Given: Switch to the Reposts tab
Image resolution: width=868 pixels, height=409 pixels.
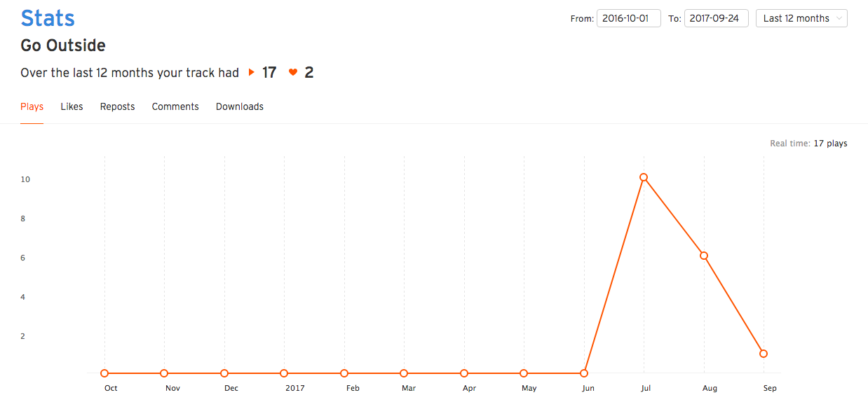Looking at the screenshot, I should (x=117, y=106).
